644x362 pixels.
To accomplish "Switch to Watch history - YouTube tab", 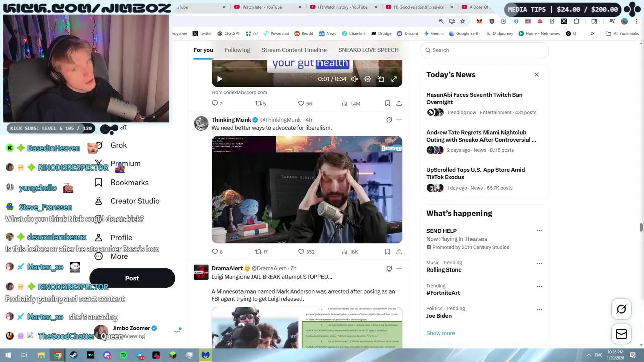I will (342, 7).
